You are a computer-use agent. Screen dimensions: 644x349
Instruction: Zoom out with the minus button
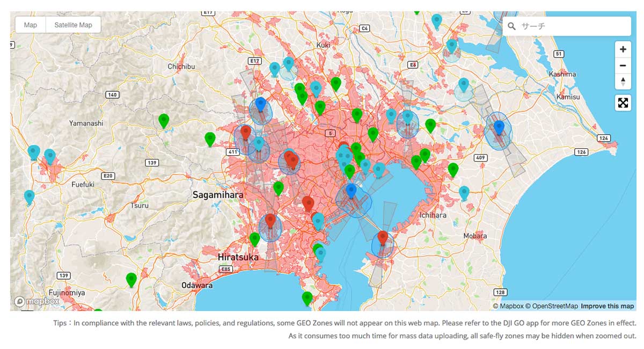tap(623, 66)
